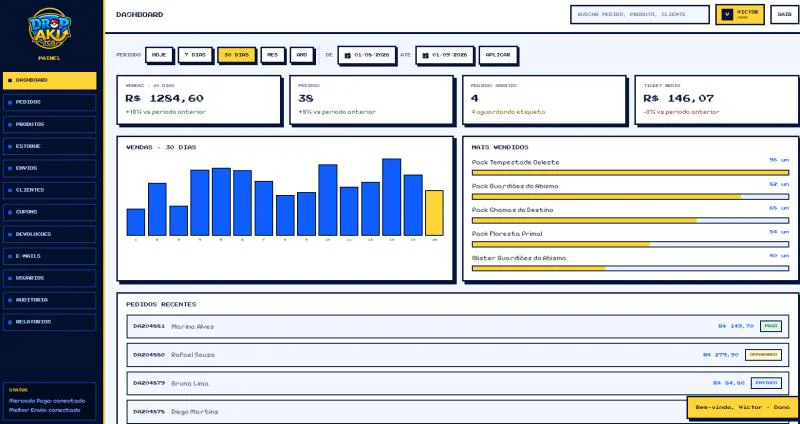Screen dimensions: 800x424
Task: Open the Envios section
Action: [x=49, y=168]
